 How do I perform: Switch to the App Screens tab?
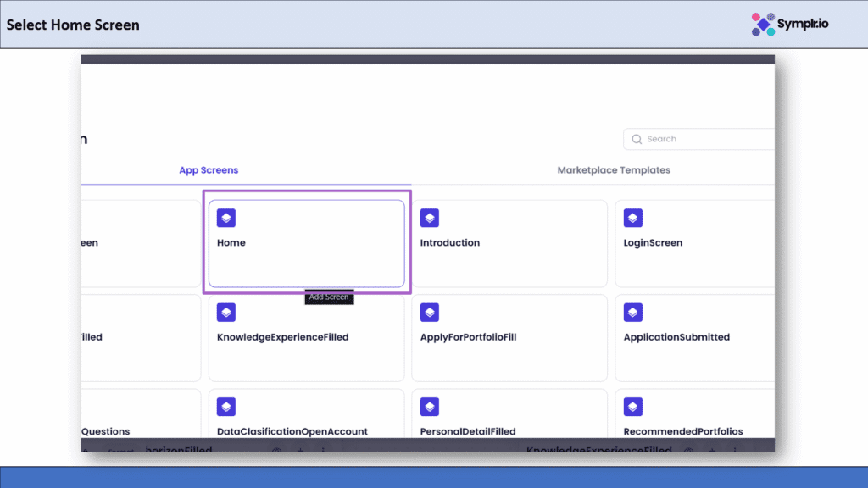209,170
